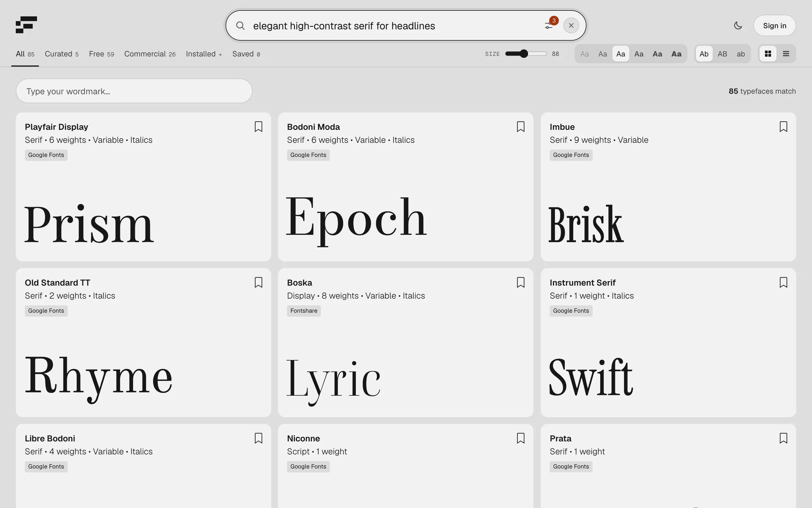Viewport: 812px width, 508px height.
Task: Open the 'Swift' Instrument Serif preview
Action: (x=591, y=377)
